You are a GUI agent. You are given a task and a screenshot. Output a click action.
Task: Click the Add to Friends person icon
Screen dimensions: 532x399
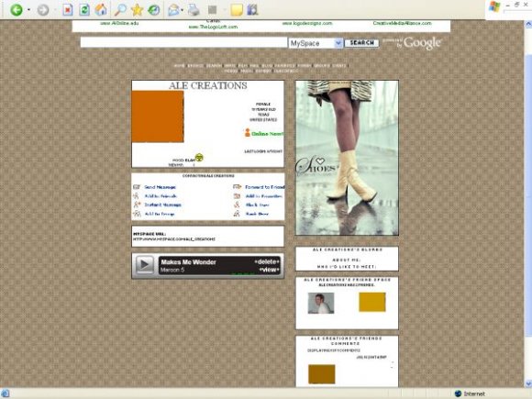(x=136, y=195)
